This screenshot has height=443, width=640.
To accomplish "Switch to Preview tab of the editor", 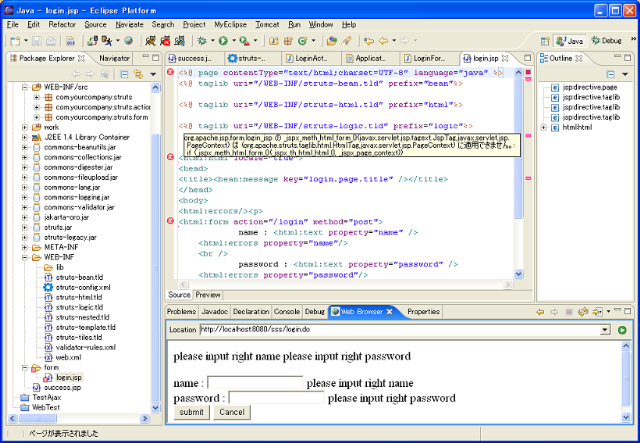I will 208,295.
